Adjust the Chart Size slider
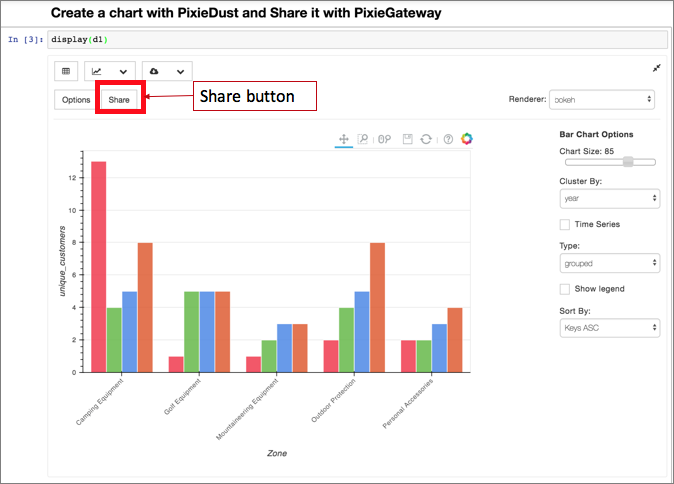Viewport: 674px width, 484px height. [x=610, y=162]
